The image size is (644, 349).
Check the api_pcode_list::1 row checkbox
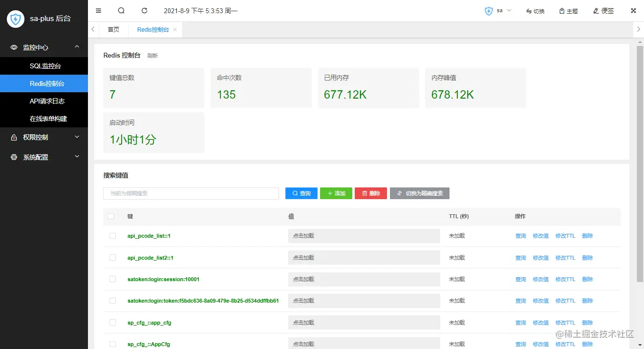[x=112, y=236]
